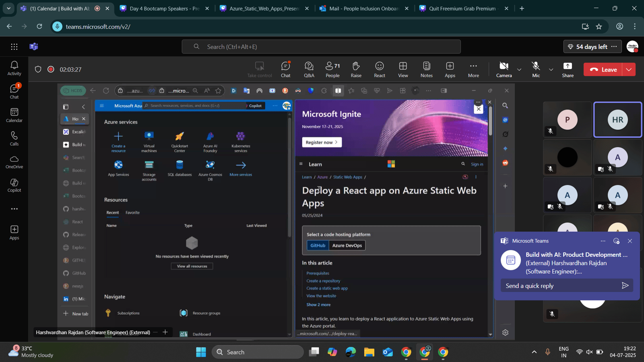Open Chat in the Teams left rail
This screenshot has width=644, height=362.
coord(14,91)
